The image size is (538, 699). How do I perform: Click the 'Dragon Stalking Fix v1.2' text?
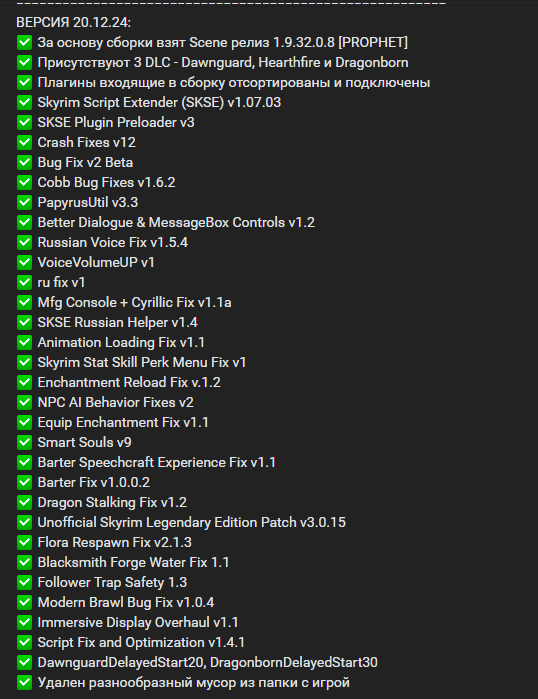[112, 502]
